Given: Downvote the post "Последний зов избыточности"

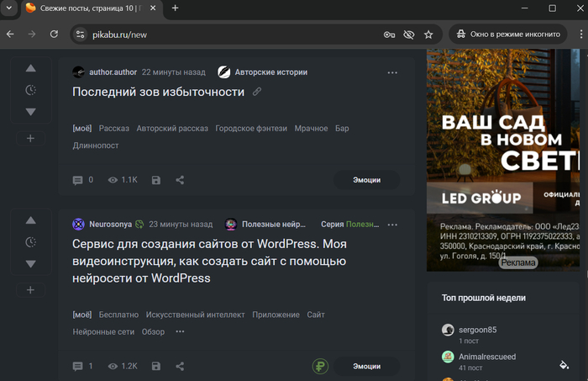Looking at the screenshot, I should coord(31,112).
